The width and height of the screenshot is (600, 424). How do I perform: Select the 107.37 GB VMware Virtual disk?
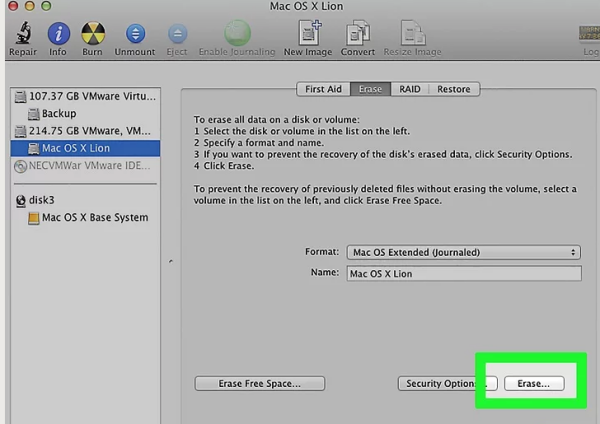(x=85, y=96)
